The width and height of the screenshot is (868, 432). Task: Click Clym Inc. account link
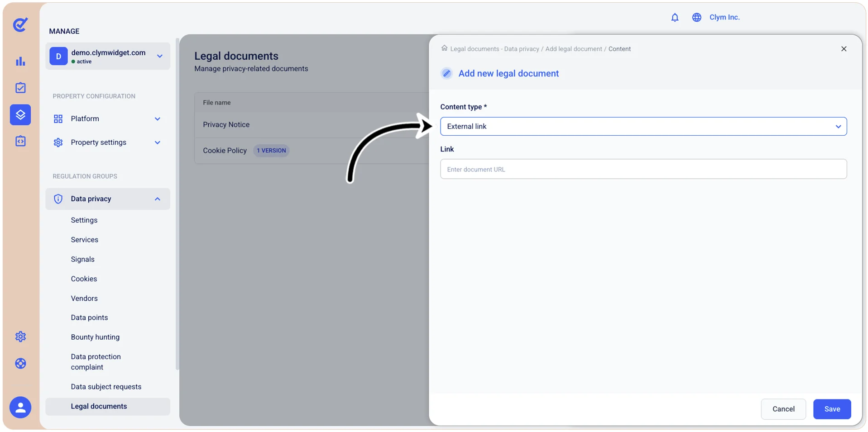coord(724,17)
